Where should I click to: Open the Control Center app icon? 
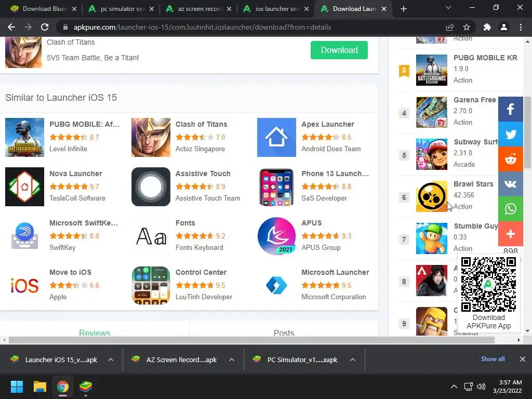coord(151,285)
